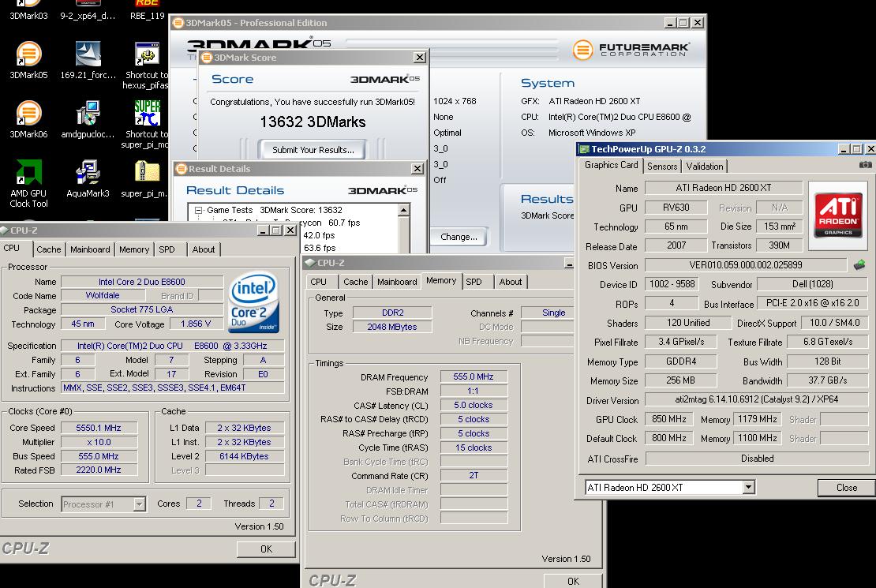The image size is (876, 588).
Task: Click the GPU-Z BIOS Version field
Action: (x=745, y=265)
